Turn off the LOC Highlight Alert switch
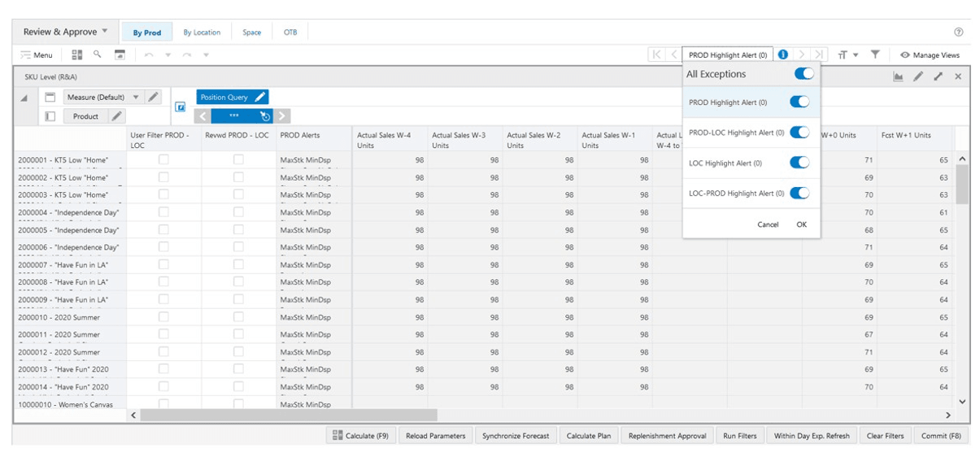 [x=799, y=163]
